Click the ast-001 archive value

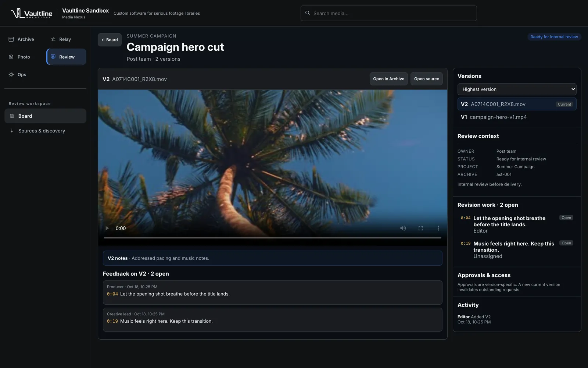pyautogui.click(x=504, y=174)
